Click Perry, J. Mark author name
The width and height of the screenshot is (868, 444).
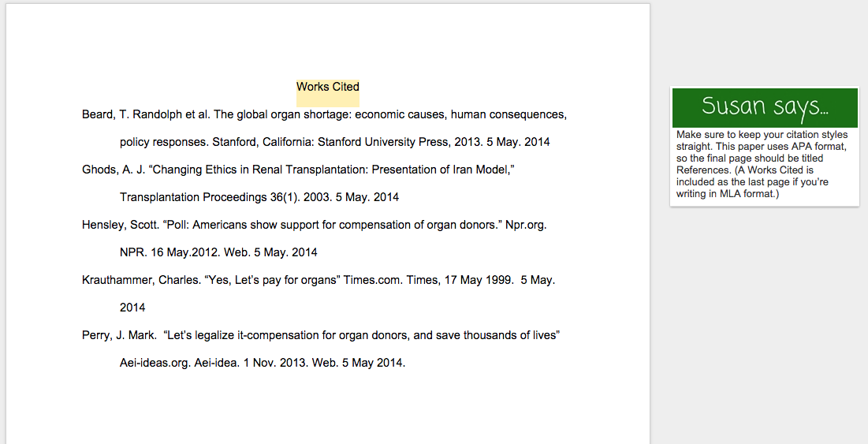(x=119, y=335)
